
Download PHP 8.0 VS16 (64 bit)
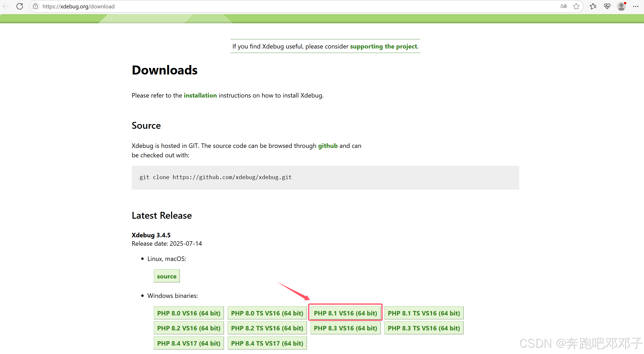(x=189, y=313)
